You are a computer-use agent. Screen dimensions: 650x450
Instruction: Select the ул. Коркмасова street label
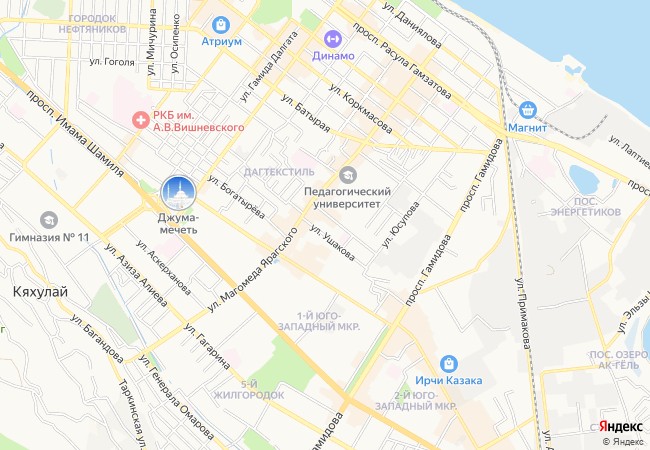[x=361, y=109]
